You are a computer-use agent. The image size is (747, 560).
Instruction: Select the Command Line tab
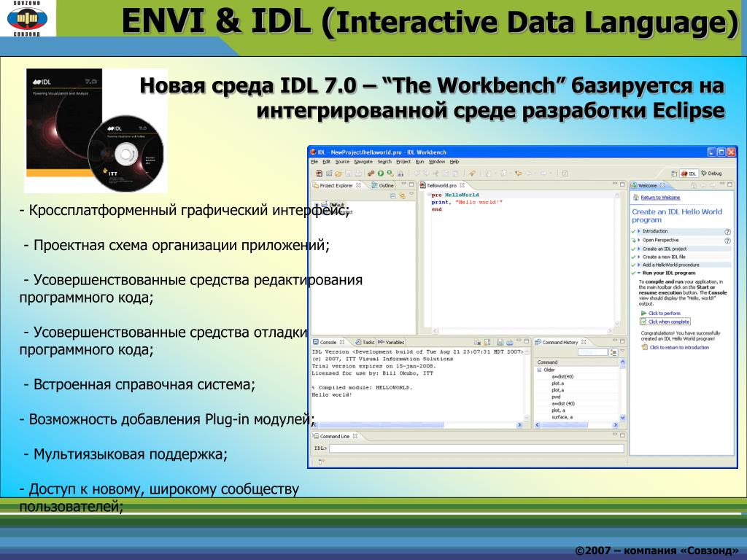[x=335, y=436]
